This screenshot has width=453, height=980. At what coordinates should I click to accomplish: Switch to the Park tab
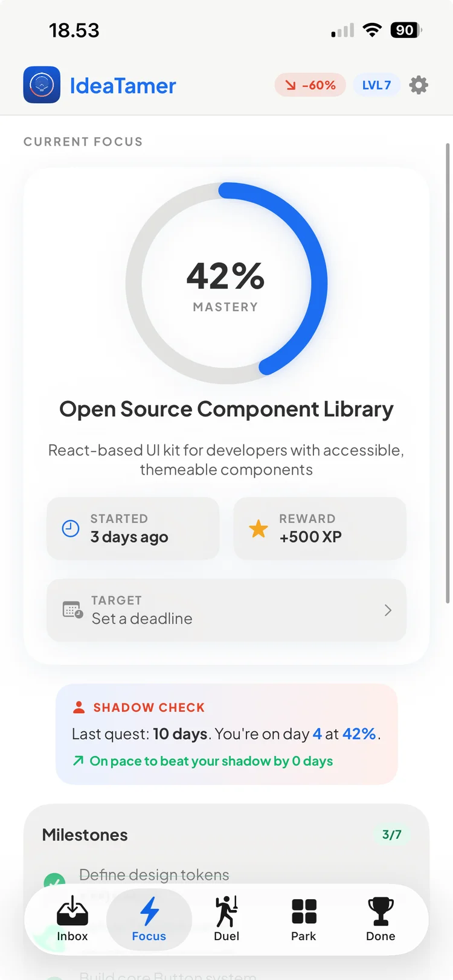coord(303,918)
